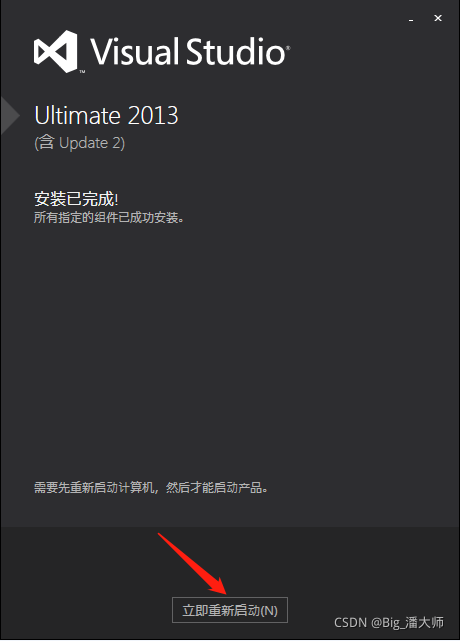Select the gray triangle marker beside Ultimate 2013
460x641 pixels.
point(10,116)
